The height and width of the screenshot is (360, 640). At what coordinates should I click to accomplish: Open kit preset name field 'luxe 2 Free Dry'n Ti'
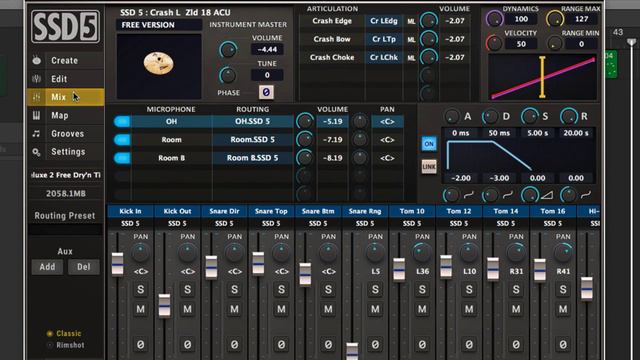click(x=65, y=175)
